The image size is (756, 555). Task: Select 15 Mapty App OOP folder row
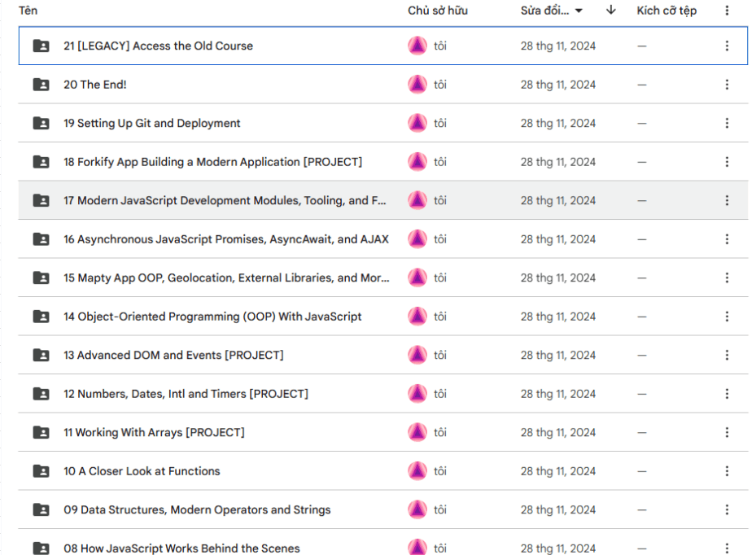226,278
